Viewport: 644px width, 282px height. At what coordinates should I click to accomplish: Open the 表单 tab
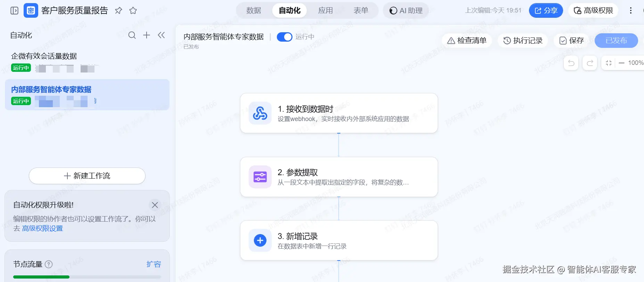tap(361, 10)
